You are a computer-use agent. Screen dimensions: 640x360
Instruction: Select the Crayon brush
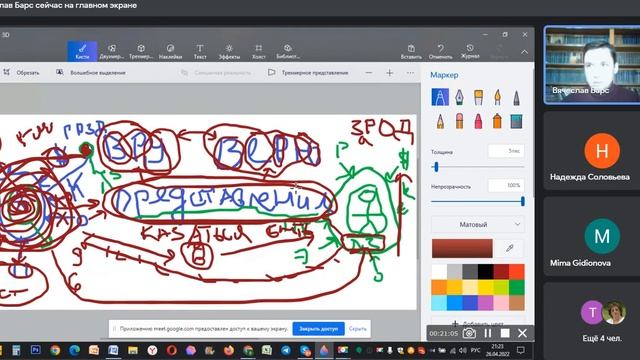(x=478, y=121)
